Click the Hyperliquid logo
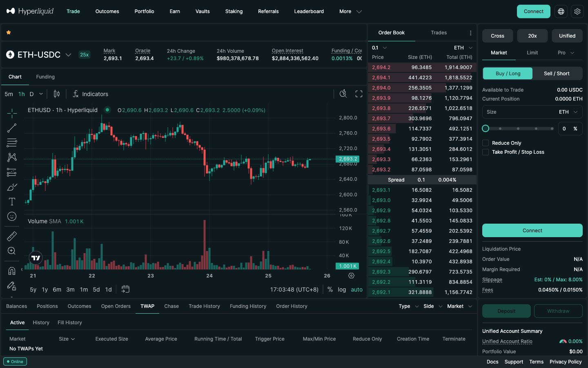The width and height of the screenshot is (588, 368). (x=30, y=11)
